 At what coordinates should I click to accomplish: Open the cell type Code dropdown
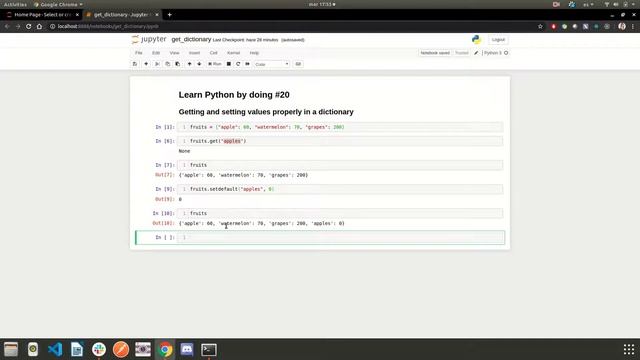tap(271, 64)
